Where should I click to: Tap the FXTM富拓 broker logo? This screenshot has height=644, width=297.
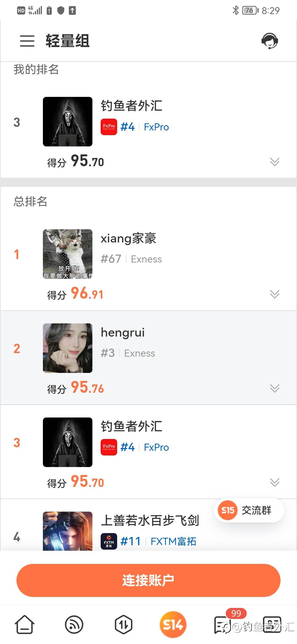109,541
